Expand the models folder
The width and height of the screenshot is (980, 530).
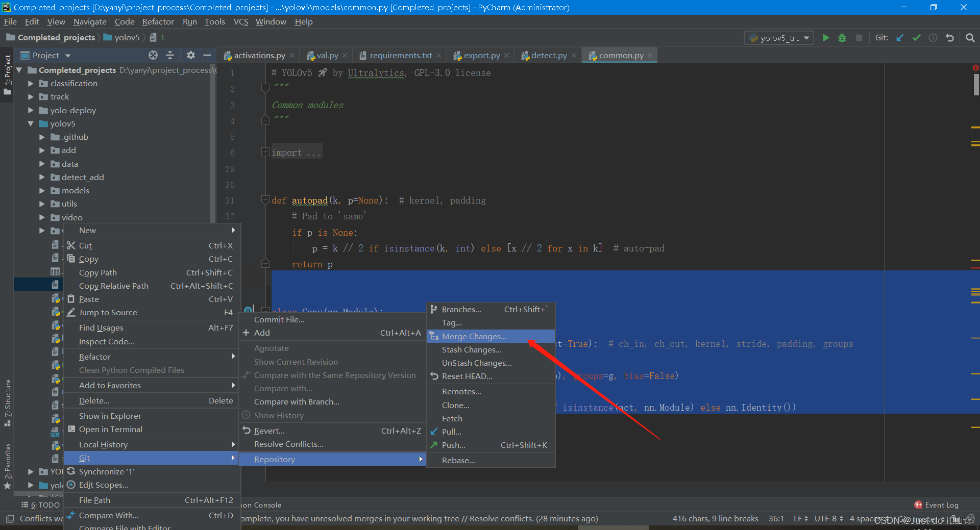tap(42, 190)
